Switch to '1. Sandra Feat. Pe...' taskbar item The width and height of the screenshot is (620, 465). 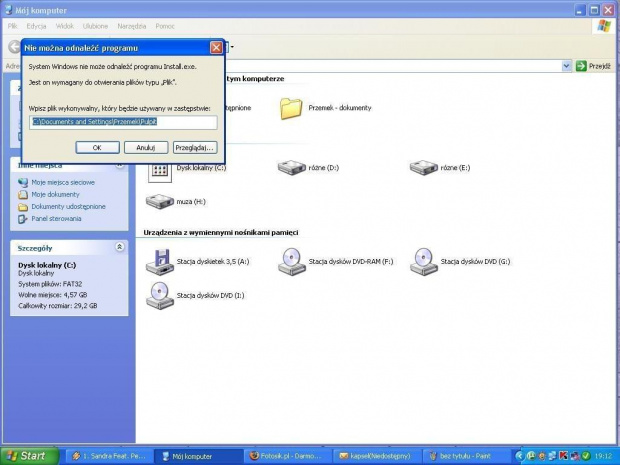point(108,456)
